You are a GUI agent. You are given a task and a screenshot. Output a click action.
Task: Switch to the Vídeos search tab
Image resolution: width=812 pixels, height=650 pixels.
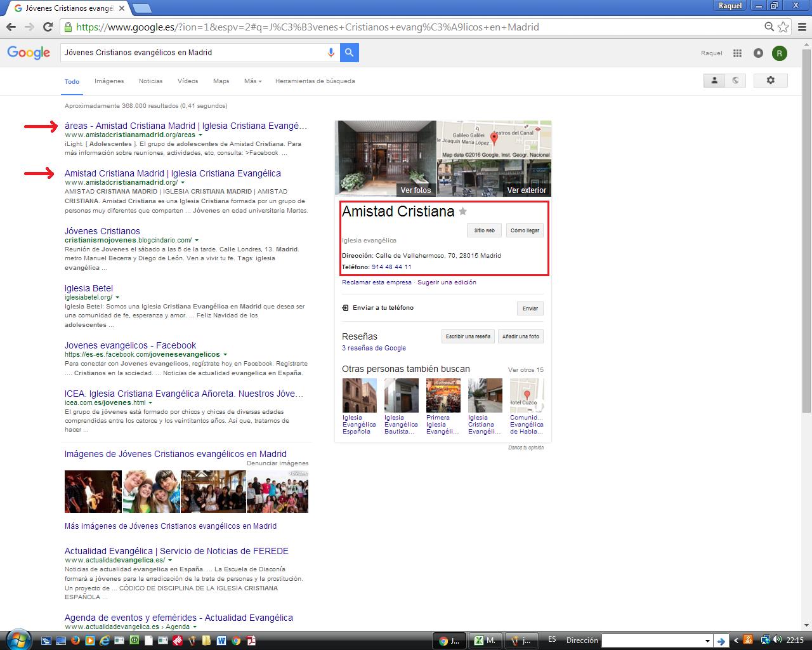(188, 81)
